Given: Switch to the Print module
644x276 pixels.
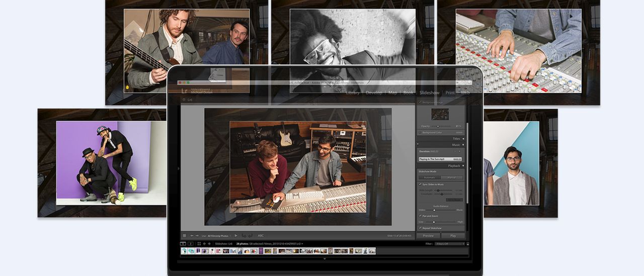Looking at the screenshot, I should [x=450, y=93].
